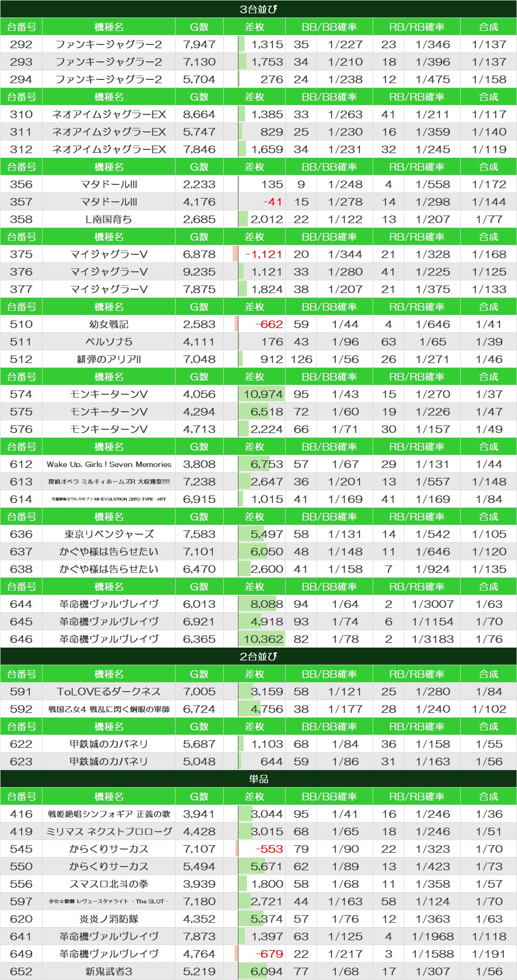Image resolution: width=517 pixels, height=980 pixels.
Task: Click the 6,094 value for machine 652
Action: pyautogui.click(x=267, y=971)
